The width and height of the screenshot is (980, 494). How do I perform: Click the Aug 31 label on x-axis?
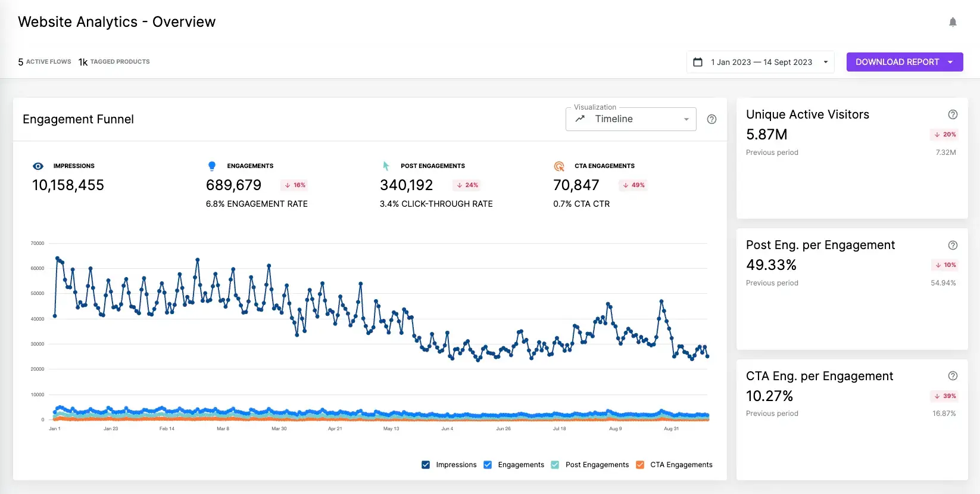click(x=671, y=428)
